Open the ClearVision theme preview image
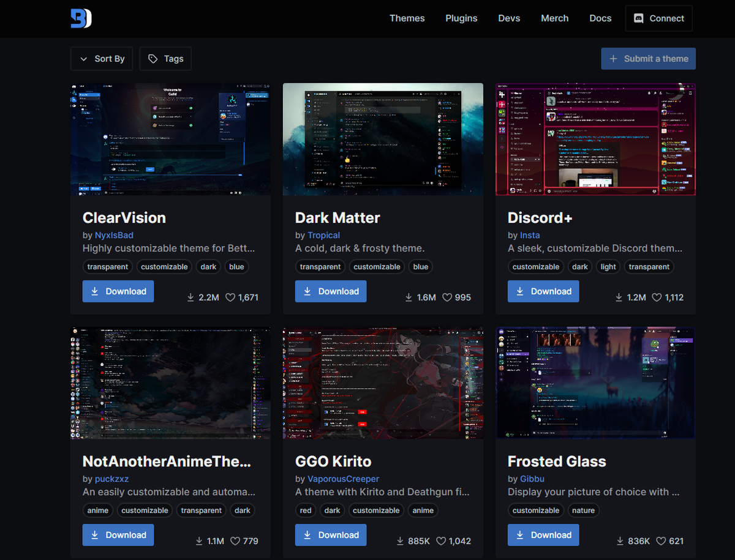 pos(170,140)
